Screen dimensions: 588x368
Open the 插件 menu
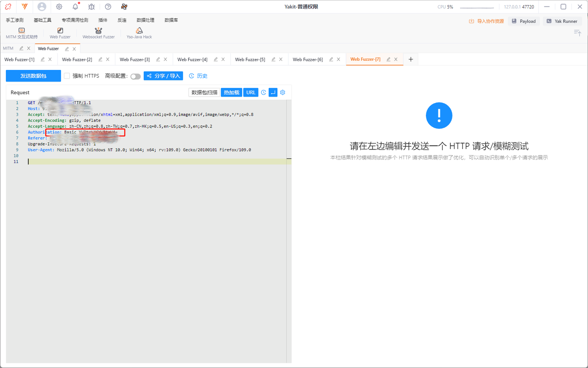point(103,20)
